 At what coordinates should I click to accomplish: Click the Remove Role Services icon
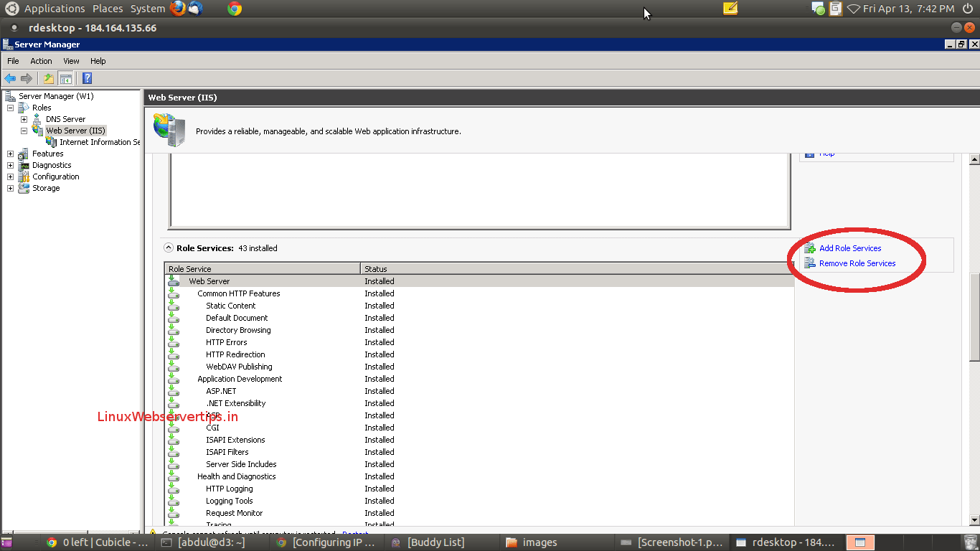click(x=810, y=263)
